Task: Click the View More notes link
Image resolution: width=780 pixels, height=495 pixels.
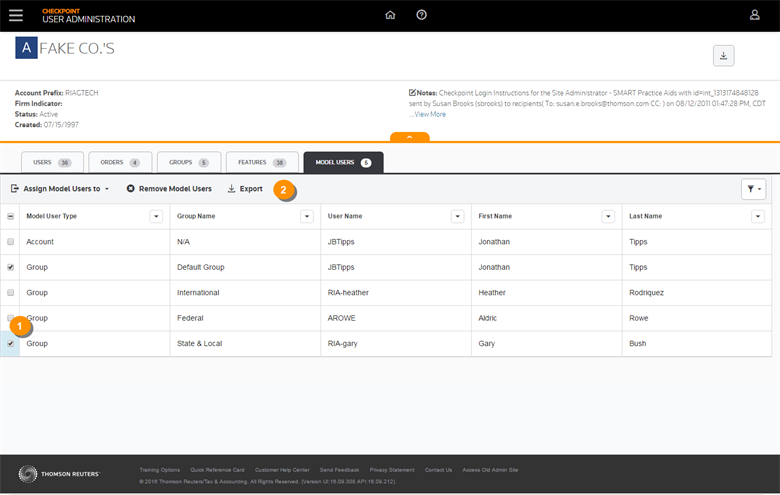Action: point(430,114)
